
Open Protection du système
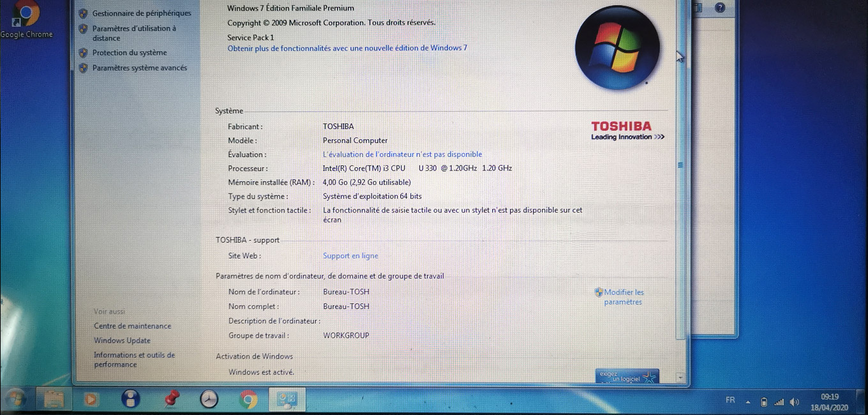tap(130, 52)
